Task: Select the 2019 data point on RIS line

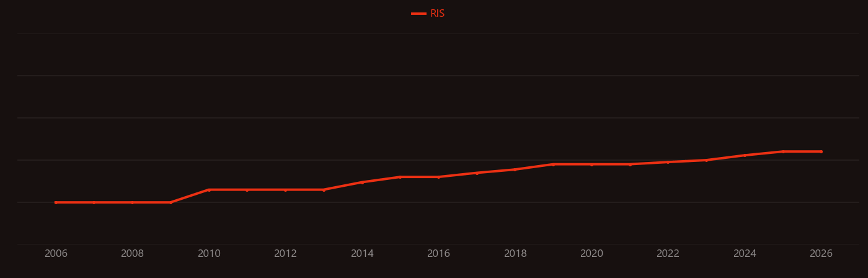Action: tap(553, 164)
